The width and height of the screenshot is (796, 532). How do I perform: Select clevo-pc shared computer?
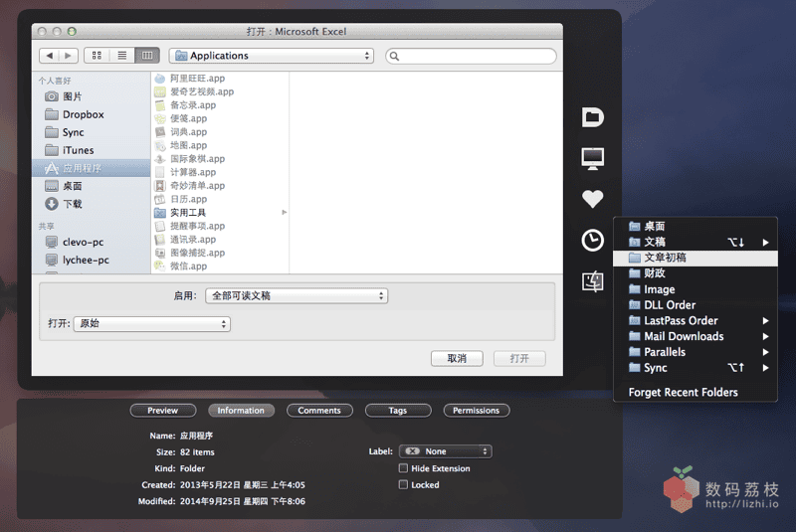tap(92, 242)
